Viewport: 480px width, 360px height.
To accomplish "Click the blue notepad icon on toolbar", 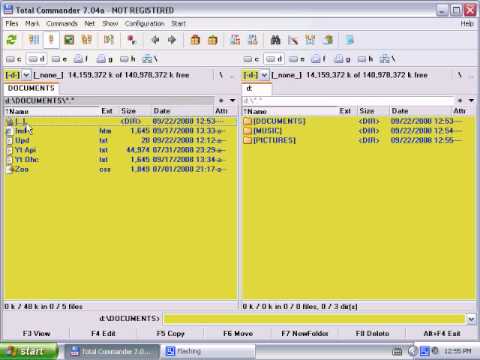I will click(x=349, y=40).
